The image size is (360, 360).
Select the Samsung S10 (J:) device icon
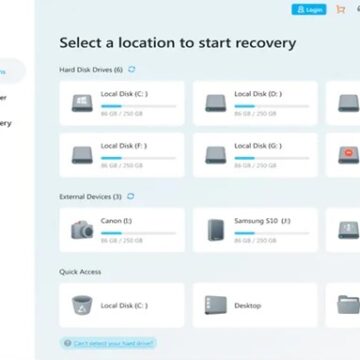216,230
